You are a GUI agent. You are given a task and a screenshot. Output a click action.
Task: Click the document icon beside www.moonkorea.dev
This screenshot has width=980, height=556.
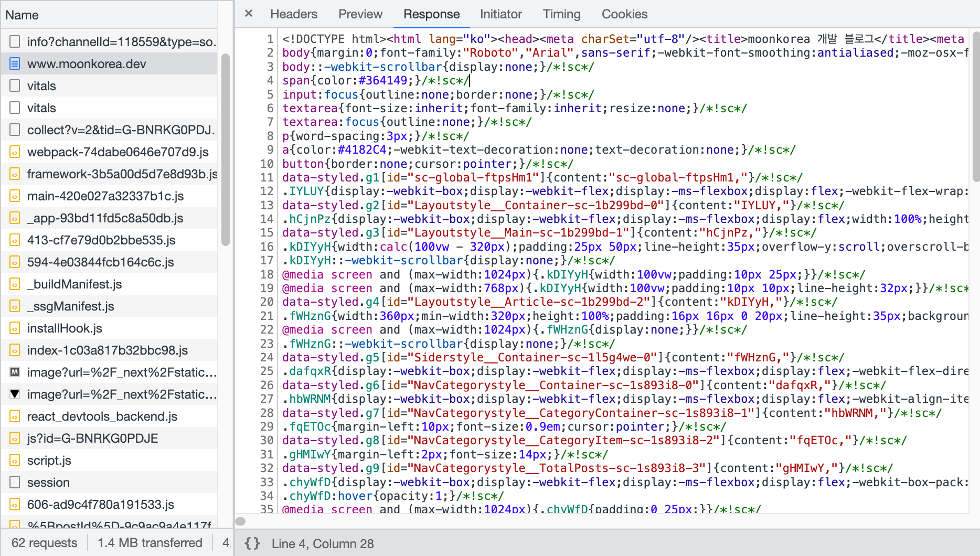click(15, 63)
